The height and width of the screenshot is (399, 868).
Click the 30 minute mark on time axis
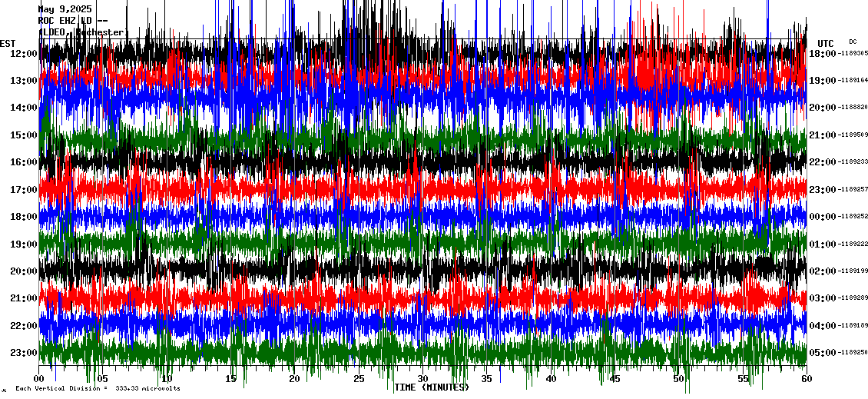422,379
